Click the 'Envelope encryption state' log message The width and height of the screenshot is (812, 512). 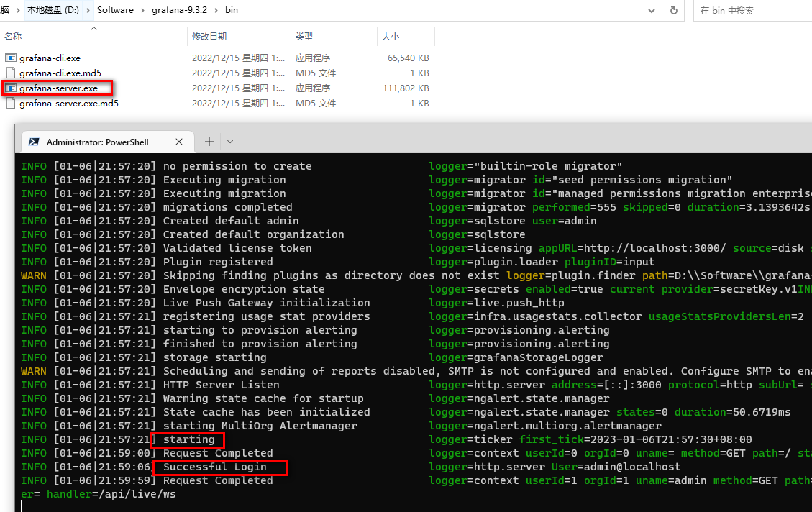pos(244,289)
